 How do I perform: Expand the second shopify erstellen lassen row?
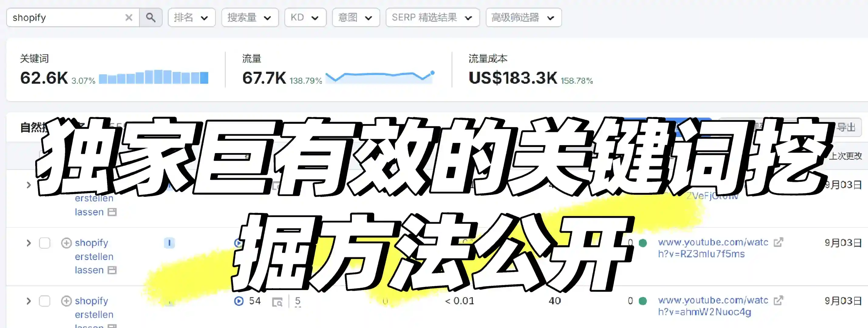pyautogui.click(x=29, y=243)
